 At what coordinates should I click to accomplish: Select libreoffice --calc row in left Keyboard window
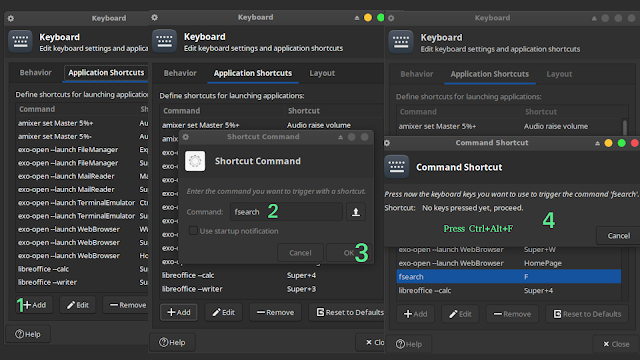[82, 269]
